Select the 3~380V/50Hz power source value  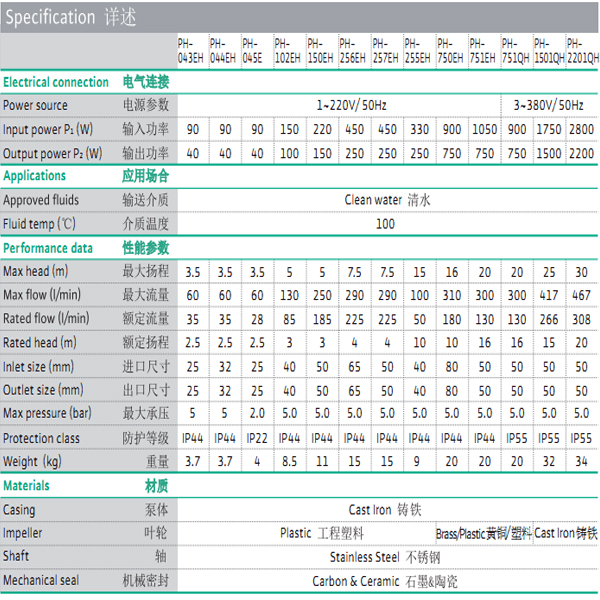548,105
